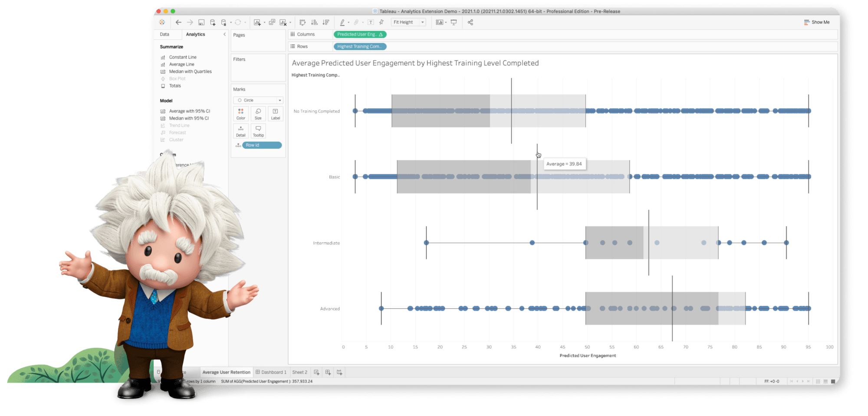Image resolution: width=868 pixels, height=416 pixels.
Task: Duplicate the sheet using toolbar icon
Action: point(272,22)
